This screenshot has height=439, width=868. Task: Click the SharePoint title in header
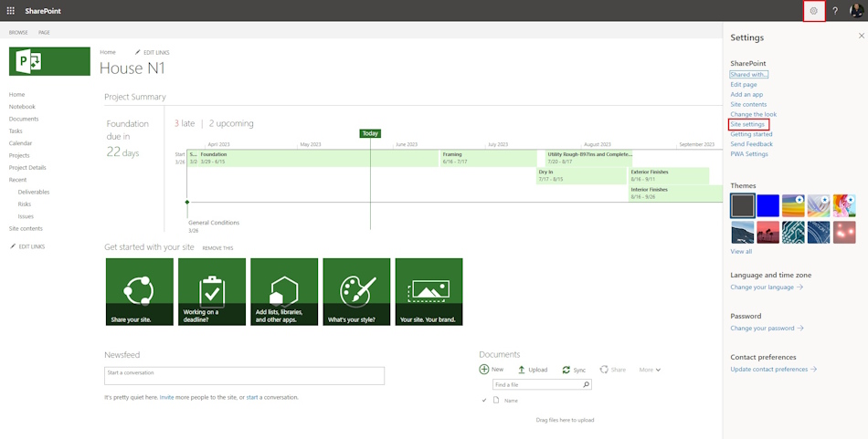point(43,11)
